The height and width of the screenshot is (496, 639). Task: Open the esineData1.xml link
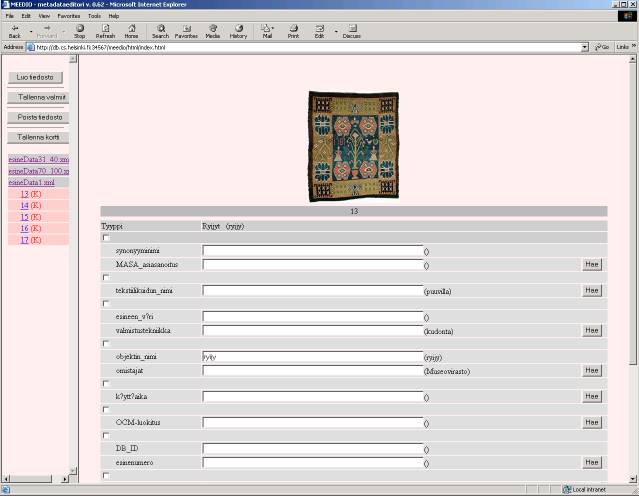31,183
